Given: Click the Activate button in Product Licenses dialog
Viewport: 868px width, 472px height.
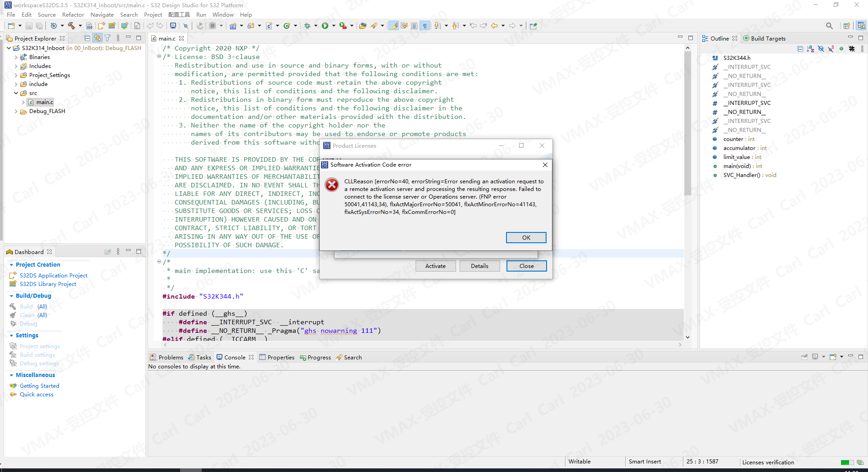Looking at the screenshot, I should (435, 266).
